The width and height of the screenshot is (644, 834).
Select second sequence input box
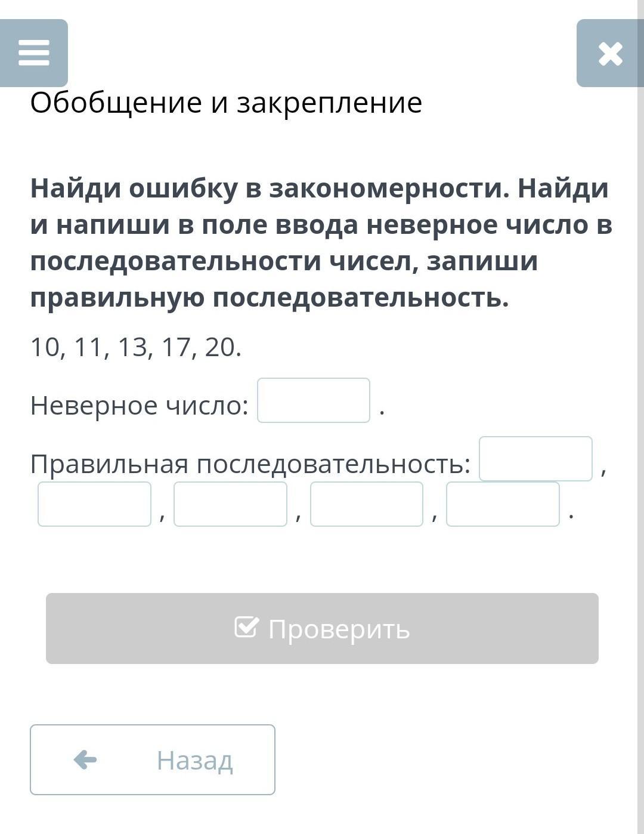coord(94,504)
